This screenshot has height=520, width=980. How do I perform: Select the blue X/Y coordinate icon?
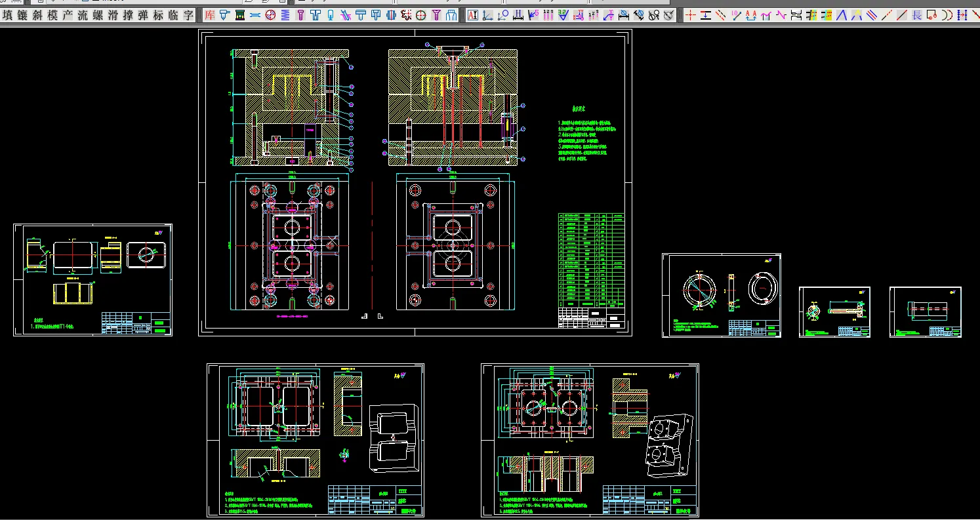click(x=609, y=15)
